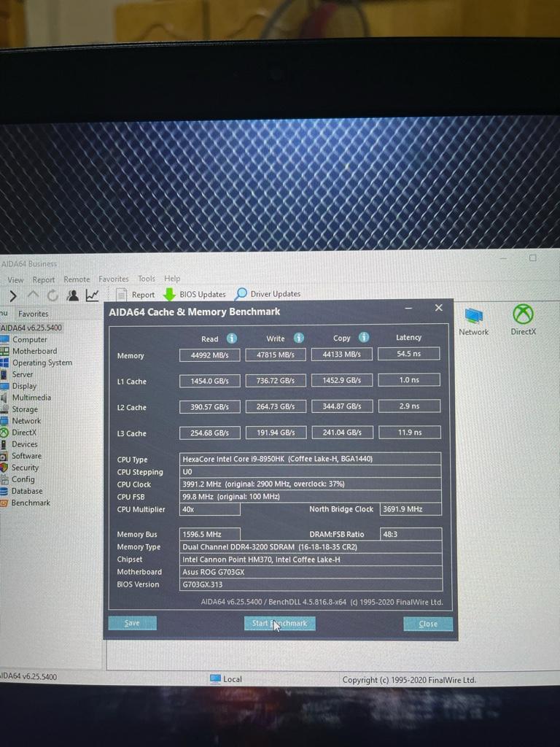Click L3 Cache Latency value 11.9 ns
The width and height of the screenshot is (560, 747).
(410, 432)
